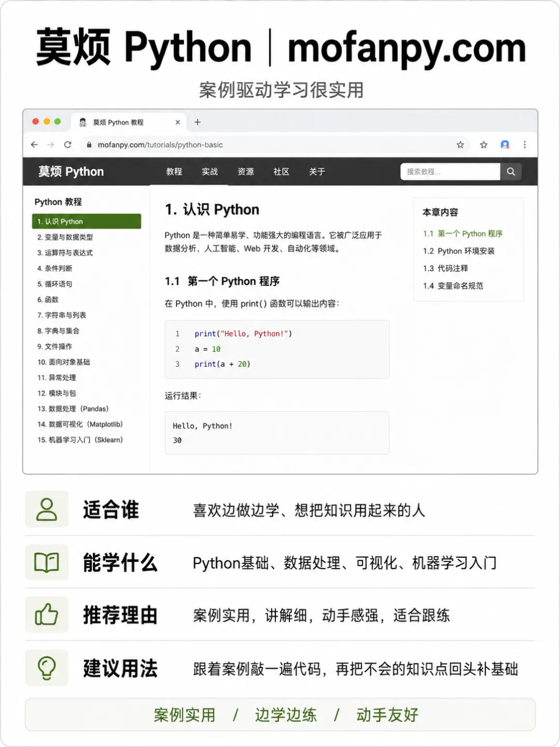Click code line print(a + 20)
The width and height of the screenshot is (560, 747).
[x=222, y=364]
